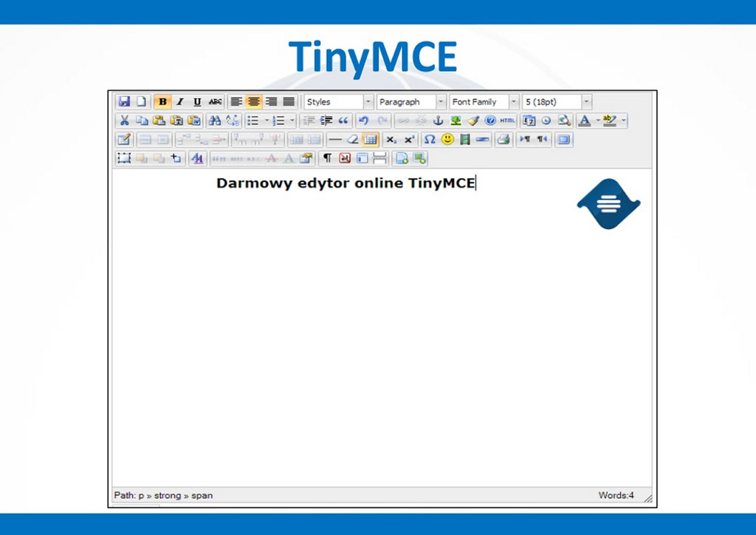Open the Styles dropdown
Screen dimensions: 756x535
point(338,102)
